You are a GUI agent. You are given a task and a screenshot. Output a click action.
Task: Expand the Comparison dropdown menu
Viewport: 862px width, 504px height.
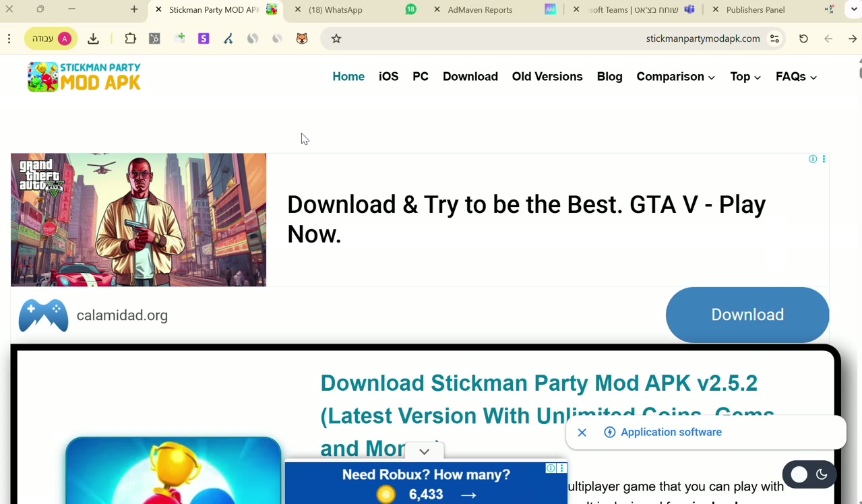(676, 77)
